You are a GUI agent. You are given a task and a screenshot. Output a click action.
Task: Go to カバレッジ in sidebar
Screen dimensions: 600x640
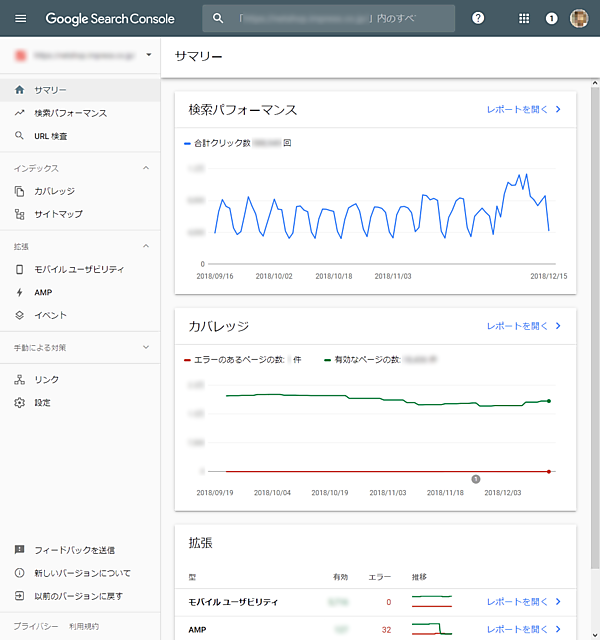(54, 191)
